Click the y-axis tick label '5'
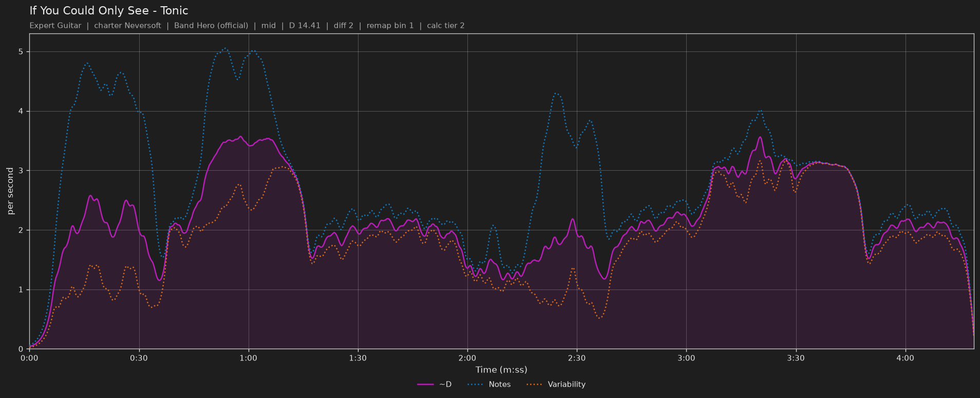The width and height of the screenshot is (980, 398). [x=21, y=52]
